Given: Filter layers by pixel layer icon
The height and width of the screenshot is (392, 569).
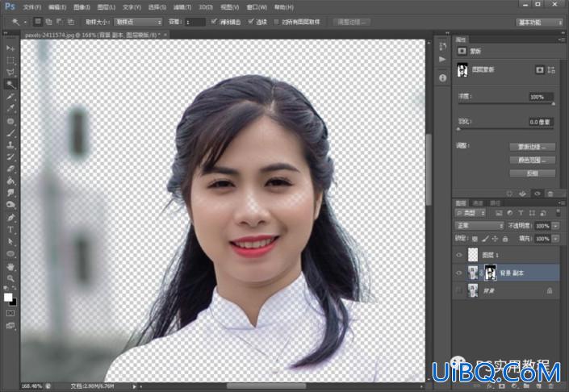Looking at the screenshot, I should pos(499,213).
